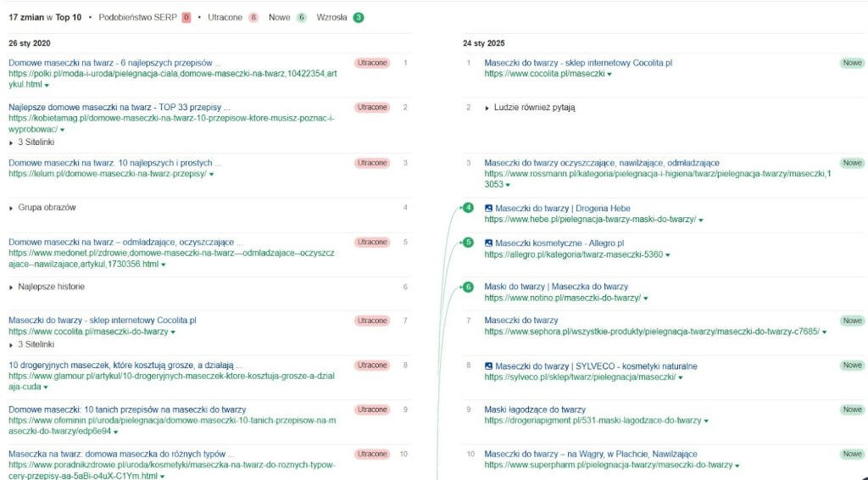Click the image icon beside Allegro.pl result
This screenshot has width=868, height=480.
point(488,243)
